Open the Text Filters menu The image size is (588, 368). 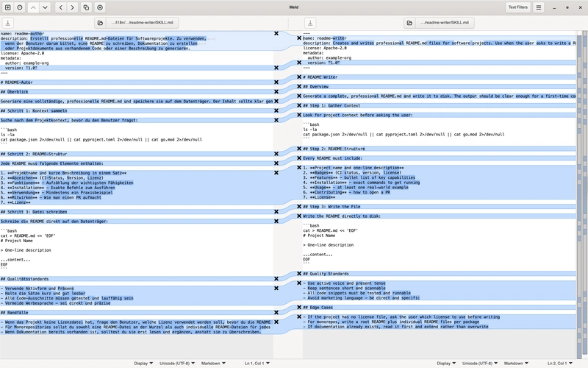coord(517,7)
